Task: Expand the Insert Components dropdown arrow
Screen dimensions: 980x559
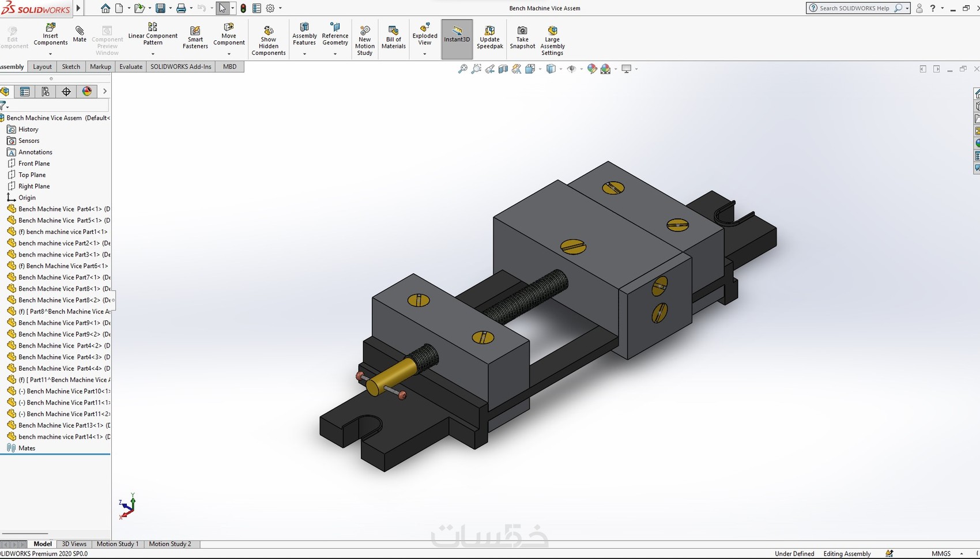Action: [x=51, y=54]
